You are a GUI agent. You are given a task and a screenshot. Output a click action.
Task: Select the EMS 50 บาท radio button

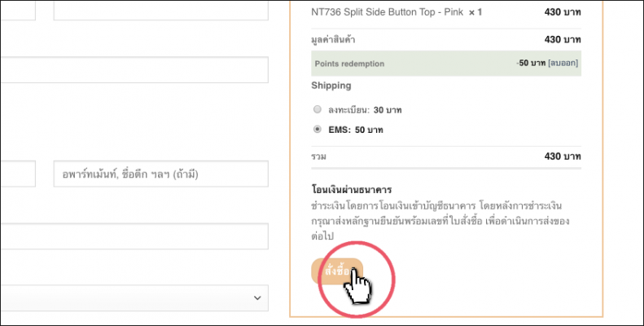[318, 130]
